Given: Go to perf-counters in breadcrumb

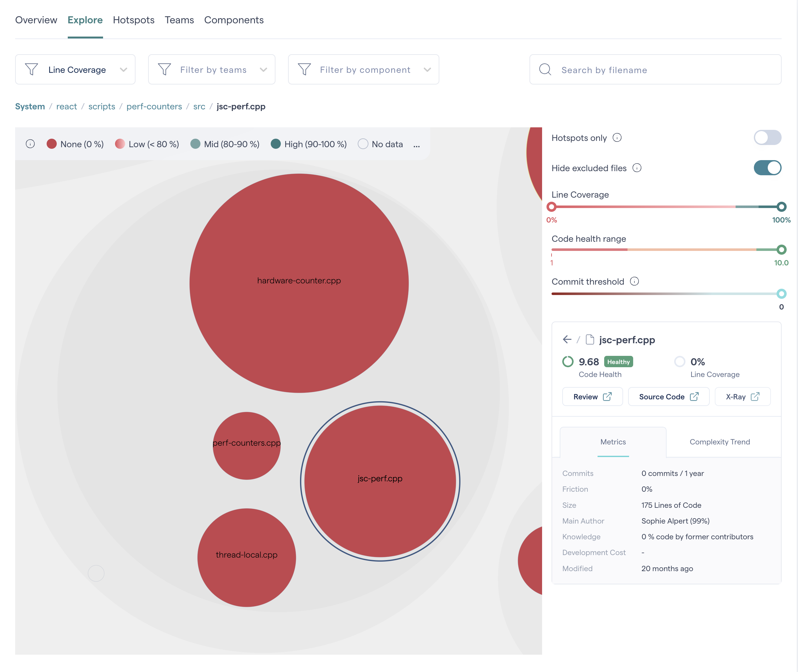Looking at the screenshot, I should tap(154, 106).
